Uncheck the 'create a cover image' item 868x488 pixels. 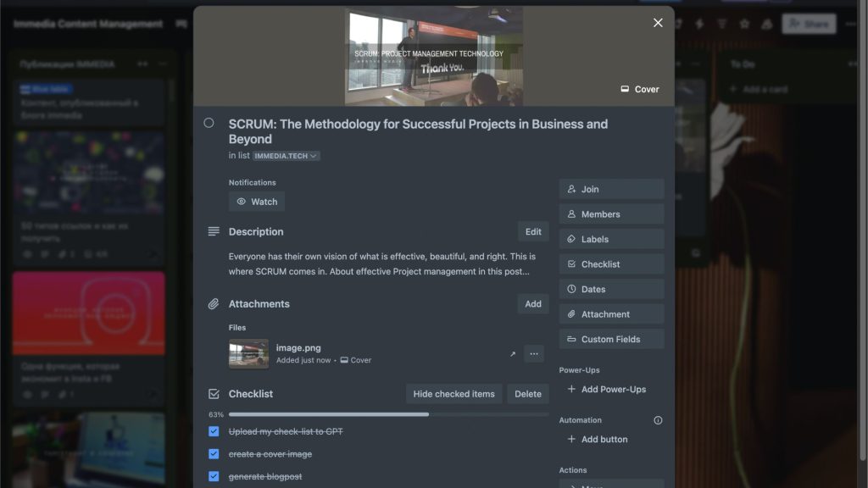coord(214,454)
